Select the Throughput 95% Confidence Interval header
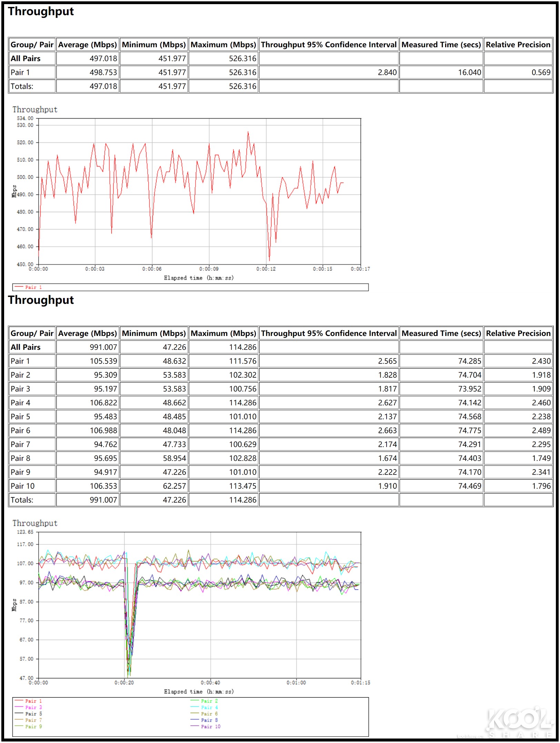Screen dimensions: 560x743 coord(329,44)
